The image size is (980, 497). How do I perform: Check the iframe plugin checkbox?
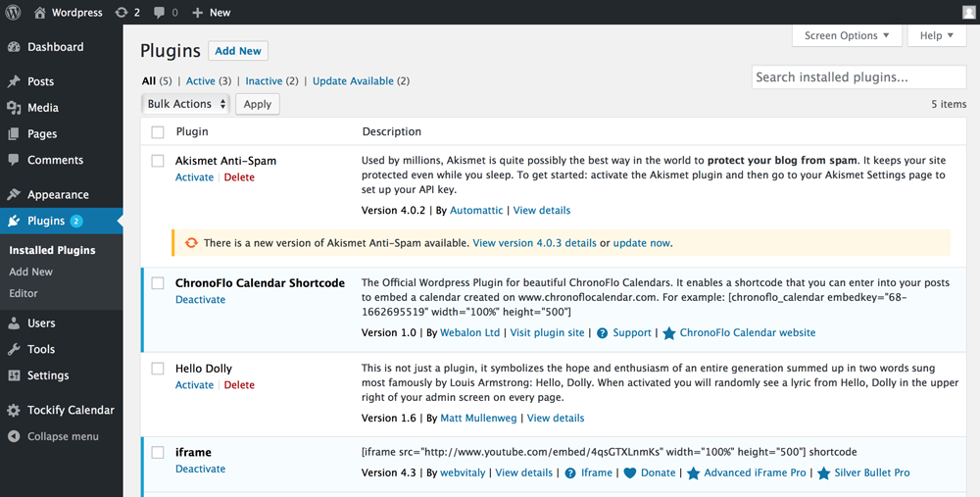[x=158, y=452]
